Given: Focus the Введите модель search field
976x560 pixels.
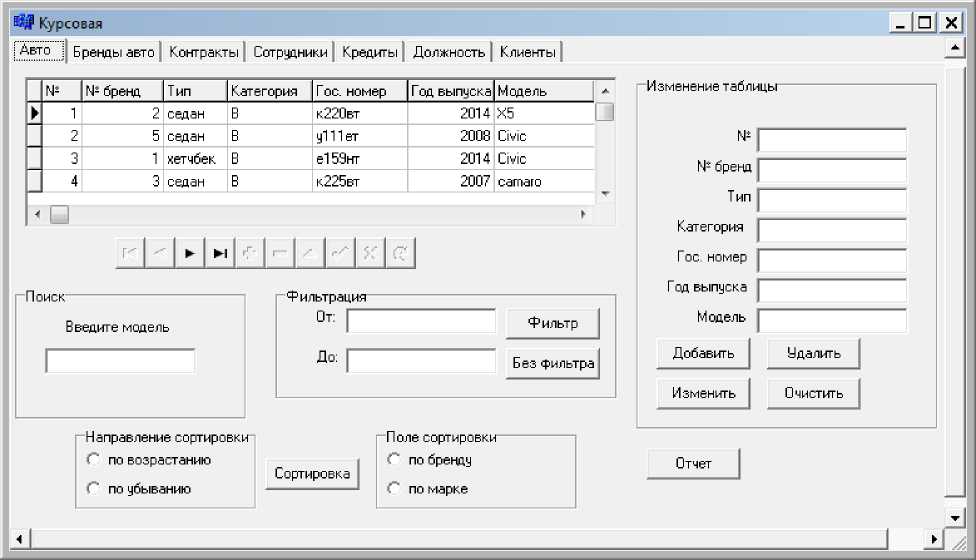Looking at the screenshot, I should 120,361.
